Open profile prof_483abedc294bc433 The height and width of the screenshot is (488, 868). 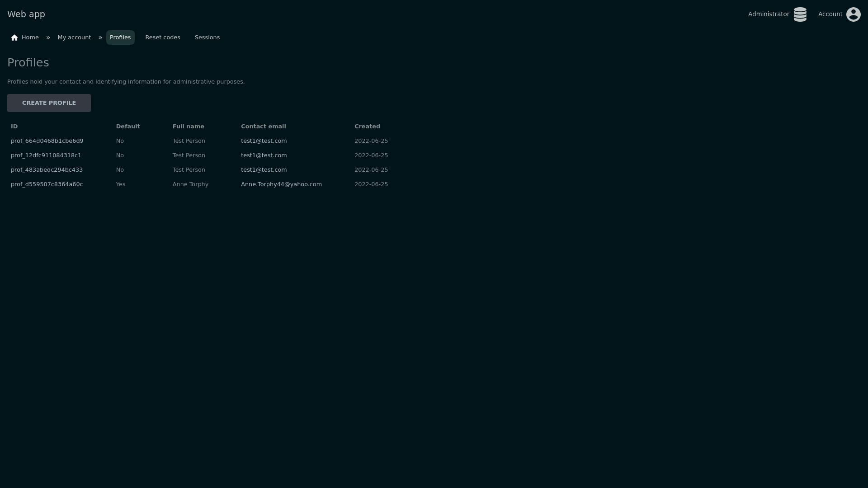[x=47, y=170]
